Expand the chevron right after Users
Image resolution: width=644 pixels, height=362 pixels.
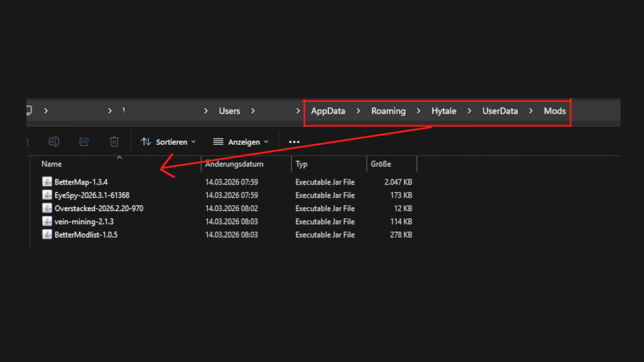tap(253, 111)
